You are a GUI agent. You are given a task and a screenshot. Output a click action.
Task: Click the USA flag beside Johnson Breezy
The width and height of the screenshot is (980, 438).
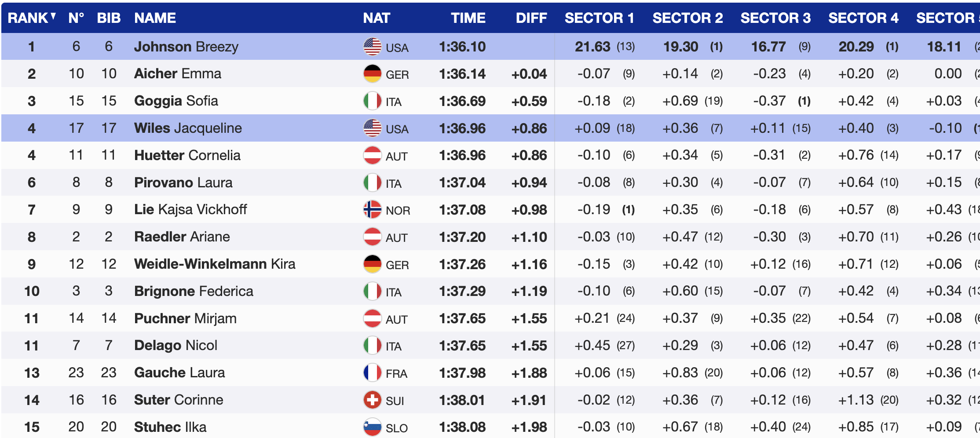point(372,47)
